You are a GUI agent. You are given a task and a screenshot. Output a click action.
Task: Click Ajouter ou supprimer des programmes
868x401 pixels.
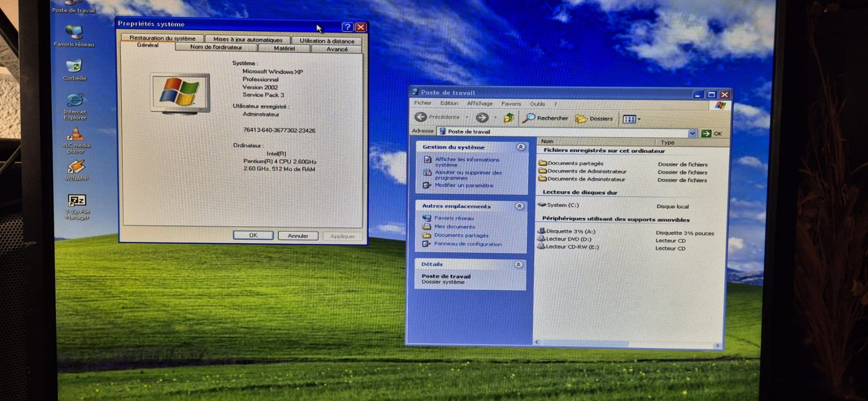(468, 175)
